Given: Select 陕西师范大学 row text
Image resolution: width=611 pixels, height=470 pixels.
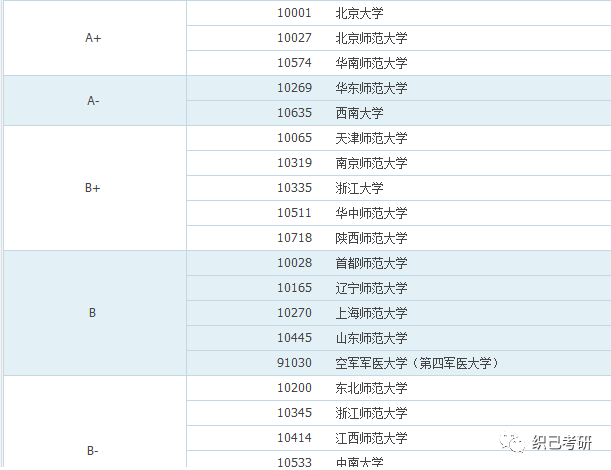Looking at the screenshot, I should click(371, 238).
